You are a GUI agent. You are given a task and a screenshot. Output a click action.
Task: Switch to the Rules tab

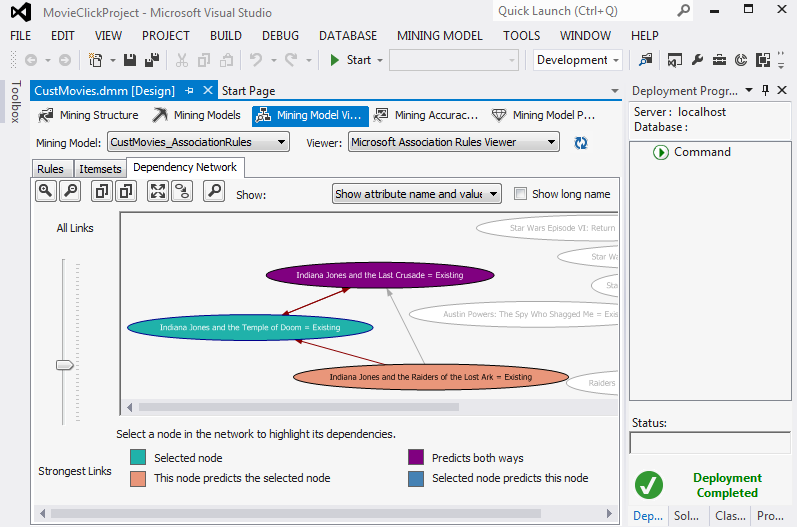(x=50, y=169)
